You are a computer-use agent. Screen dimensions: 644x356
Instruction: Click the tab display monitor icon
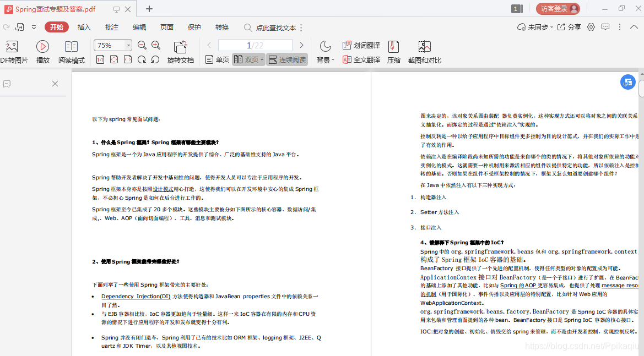pyautogui.click(x=117, y=9)
